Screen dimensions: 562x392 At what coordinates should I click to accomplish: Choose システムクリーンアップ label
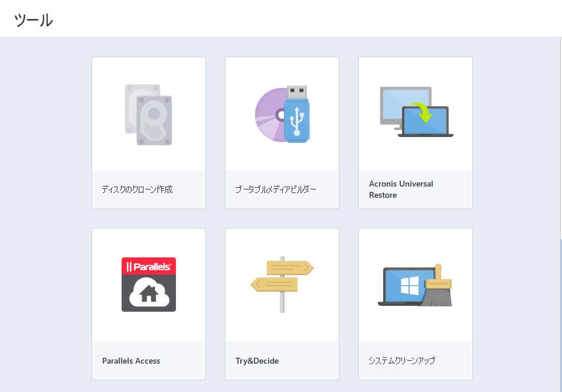(x=402, y=361)
